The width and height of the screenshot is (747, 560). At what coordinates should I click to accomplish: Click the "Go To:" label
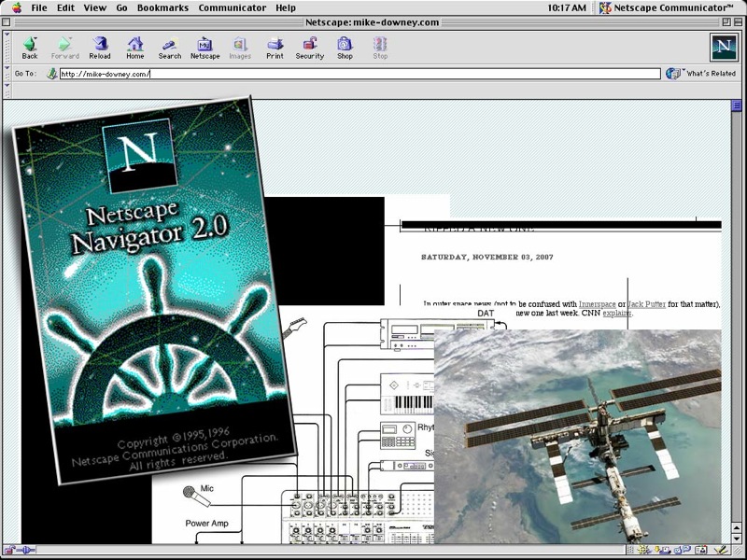tap(25, 74)
